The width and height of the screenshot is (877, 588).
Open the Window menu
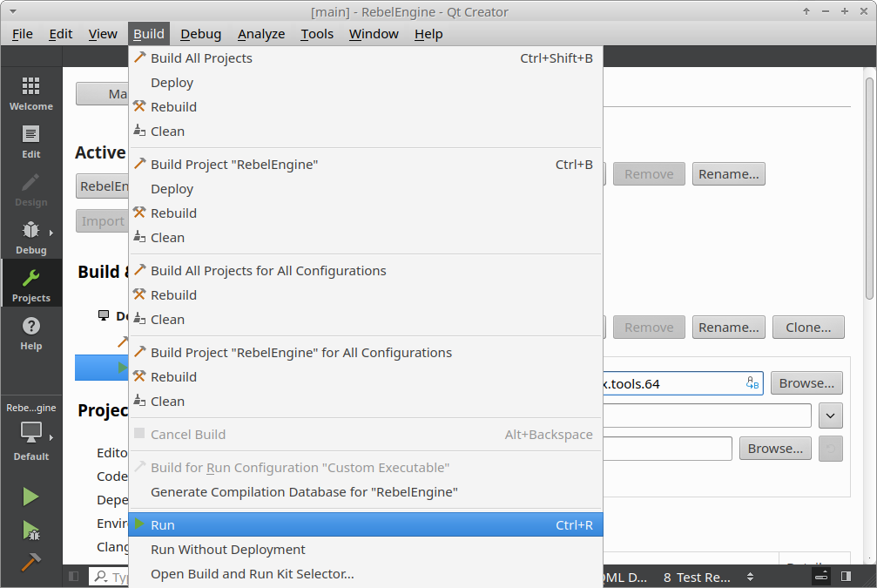click(x=374, y=34)
